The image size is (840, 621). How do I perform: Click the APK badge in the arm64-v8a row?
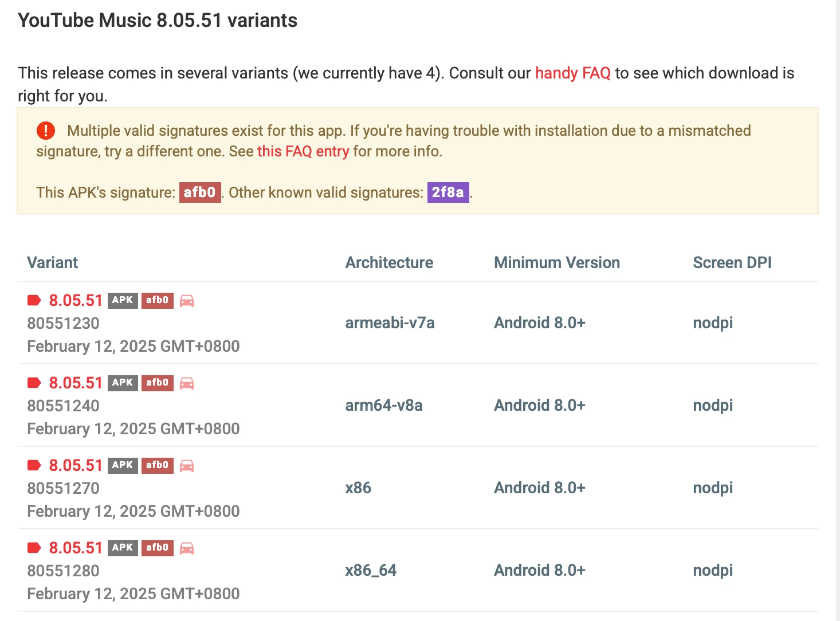(x=123, y=383)
